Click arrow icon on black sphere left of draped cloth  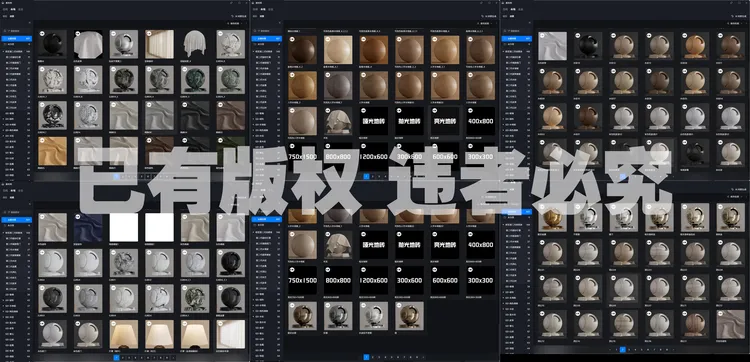click(42, 33)
